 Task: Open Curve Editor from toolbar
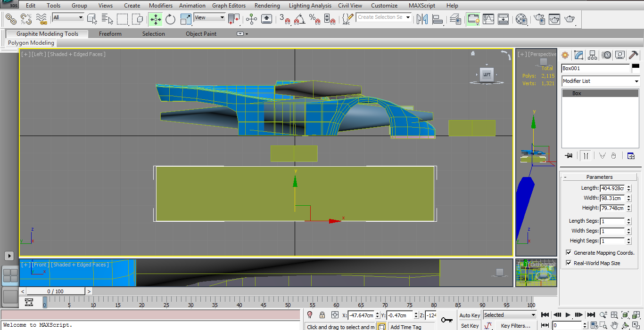click(488, 19)
